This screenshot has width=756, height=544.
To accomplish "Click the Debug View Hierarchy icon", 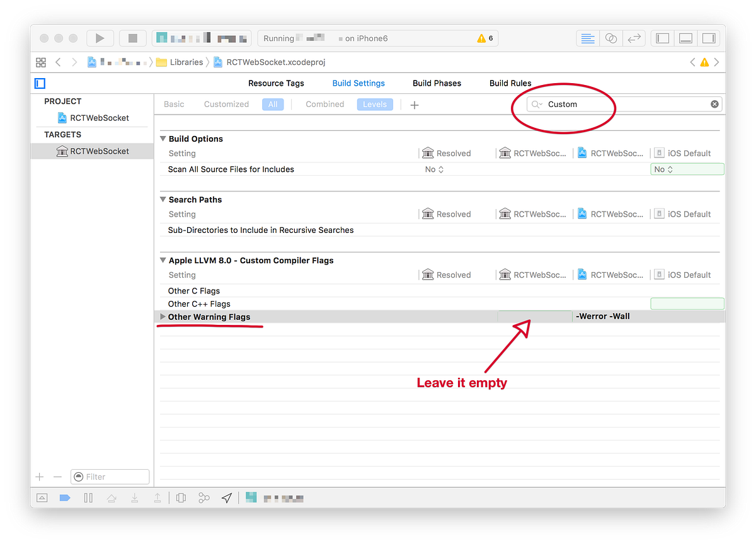I will click(181, 497).
